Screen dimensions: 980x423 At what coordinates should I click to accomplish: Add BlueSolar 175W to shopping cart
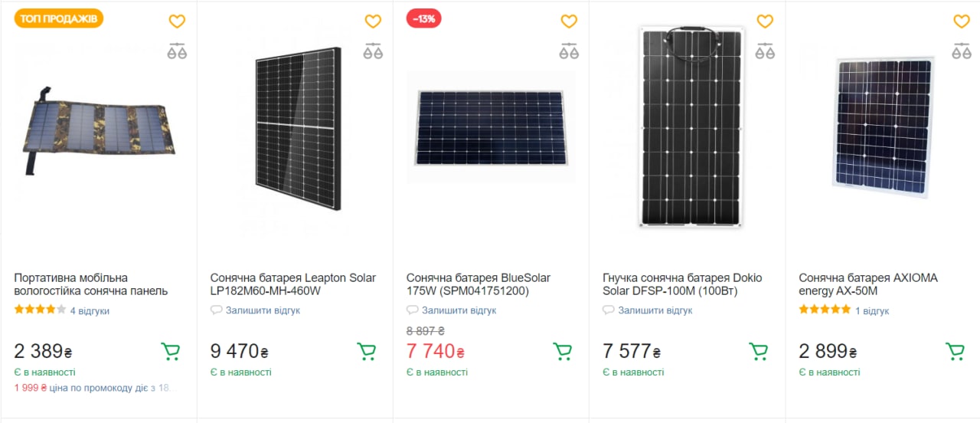click(563, 352)
